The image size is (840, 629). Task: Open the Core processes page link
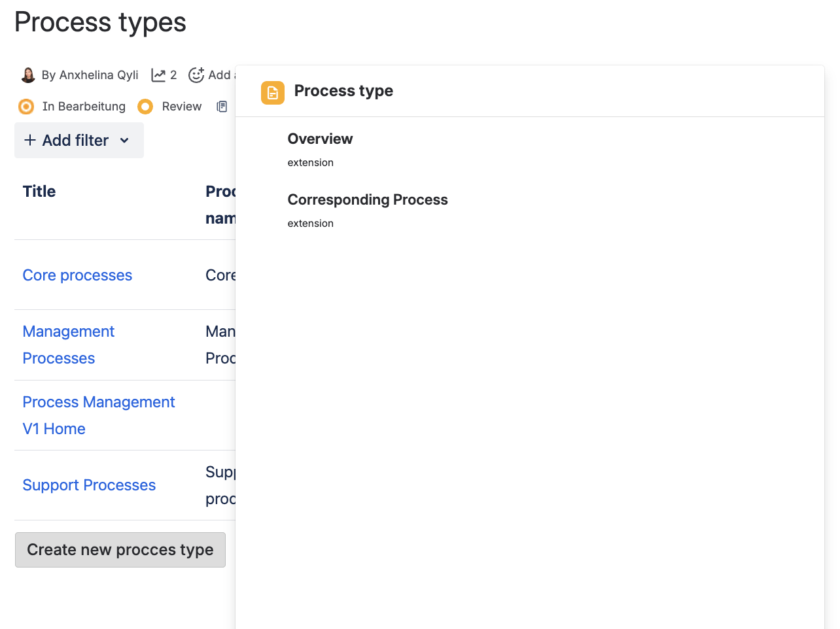tap(77, 275)
